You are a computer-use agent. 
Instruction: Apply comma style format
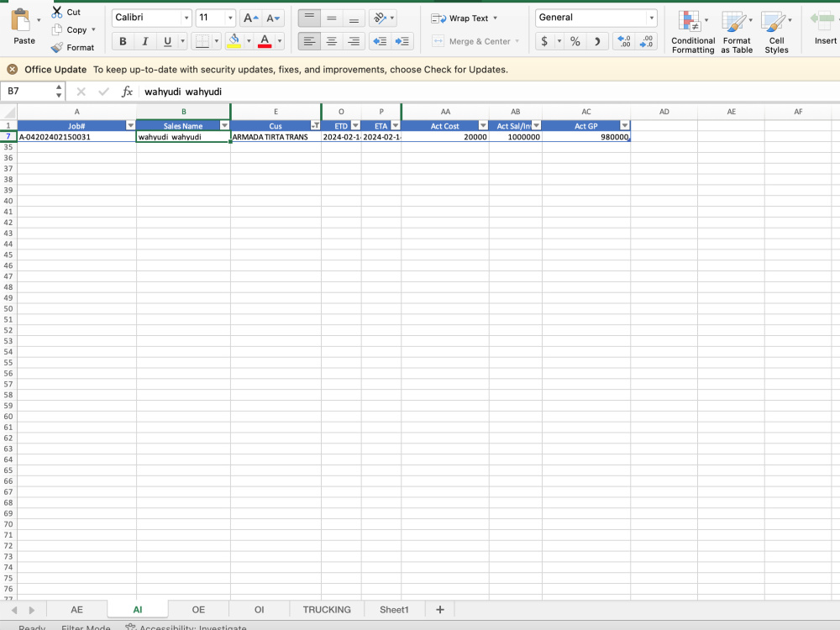(596, 41)
